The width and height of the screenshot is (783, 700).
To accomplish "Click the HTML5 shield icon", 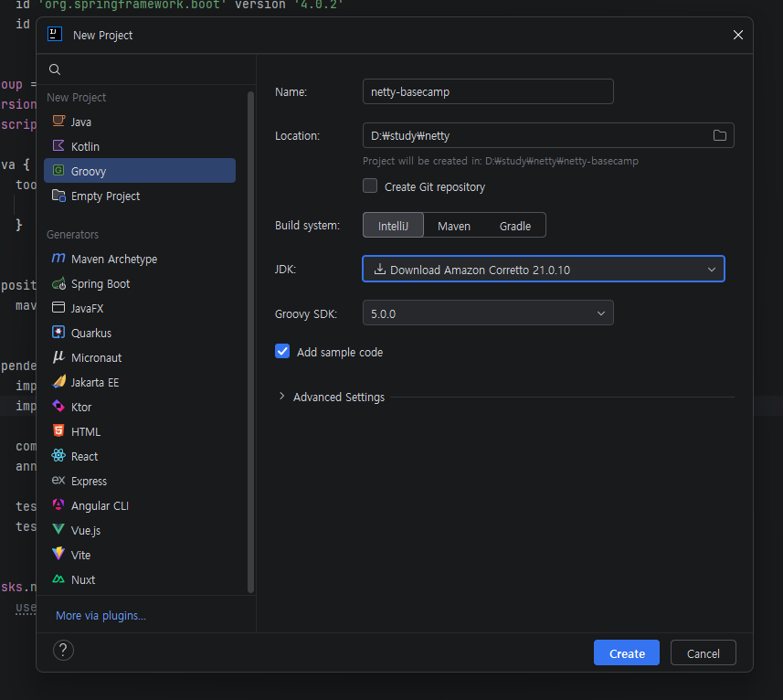I will (58, 430).
